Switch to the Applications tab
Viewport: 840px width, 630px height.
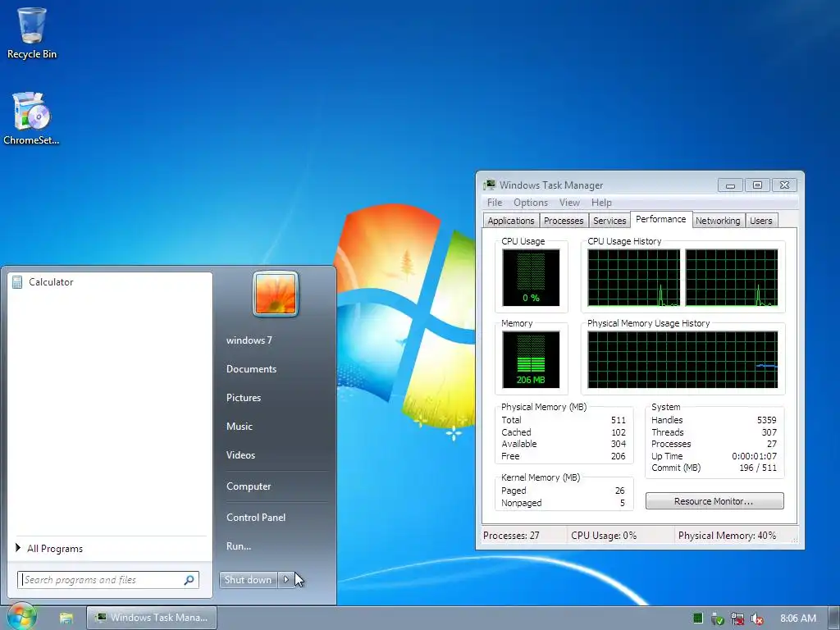(510, 221)
